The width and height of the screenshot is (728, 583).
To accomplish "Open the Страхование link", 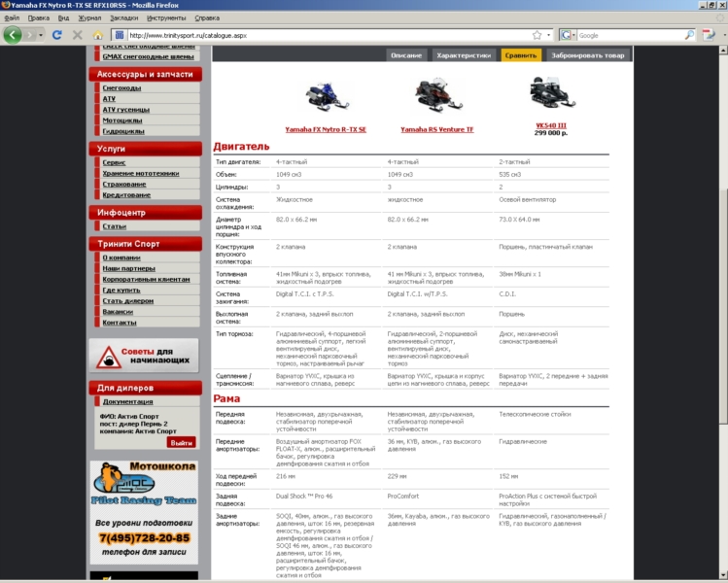I will [x=124, y=185].
